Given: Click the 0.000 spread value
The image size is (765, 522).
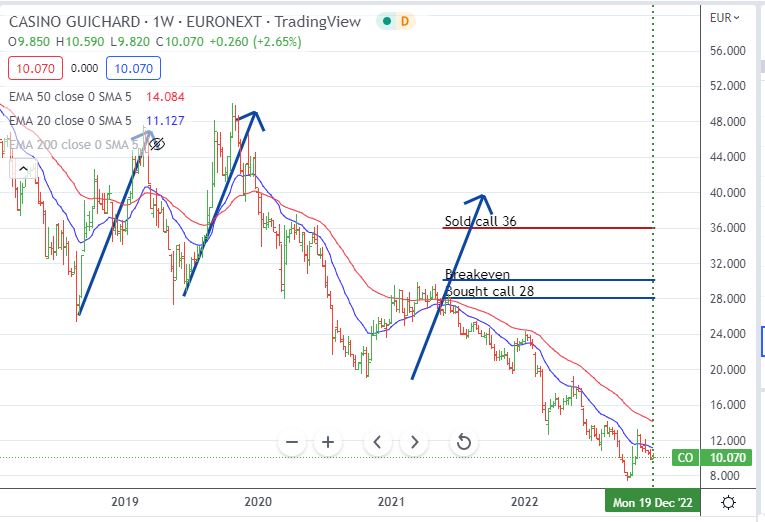Looking at the screenshot, I should coord(84,68).
